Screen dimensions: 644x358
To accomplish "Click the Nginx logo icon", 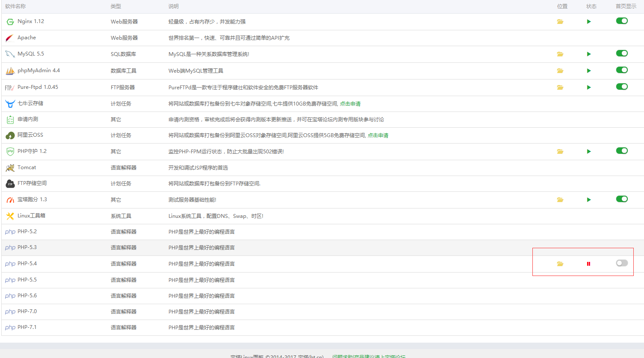I will 10,22.
